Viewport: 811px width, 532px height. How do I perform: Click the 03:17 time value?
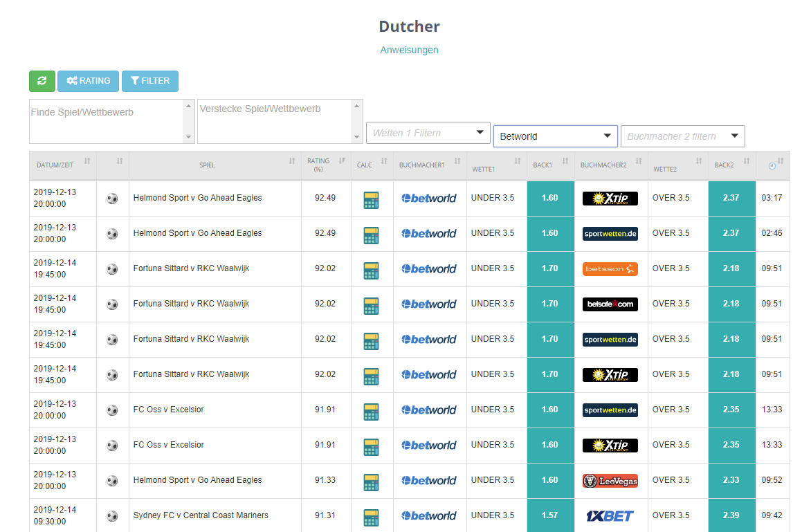pos(772,198)
